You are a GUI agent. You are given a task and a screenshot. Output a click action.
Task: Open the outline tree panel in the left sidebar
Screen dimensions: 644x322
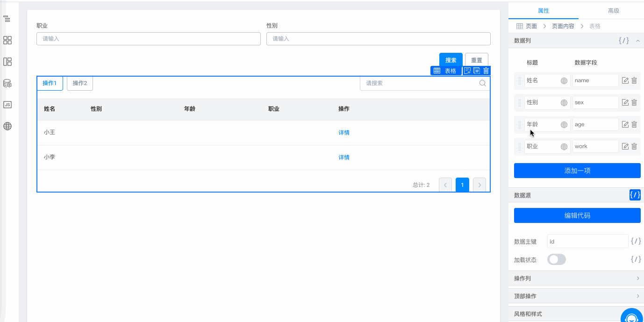tap(7, 19)
